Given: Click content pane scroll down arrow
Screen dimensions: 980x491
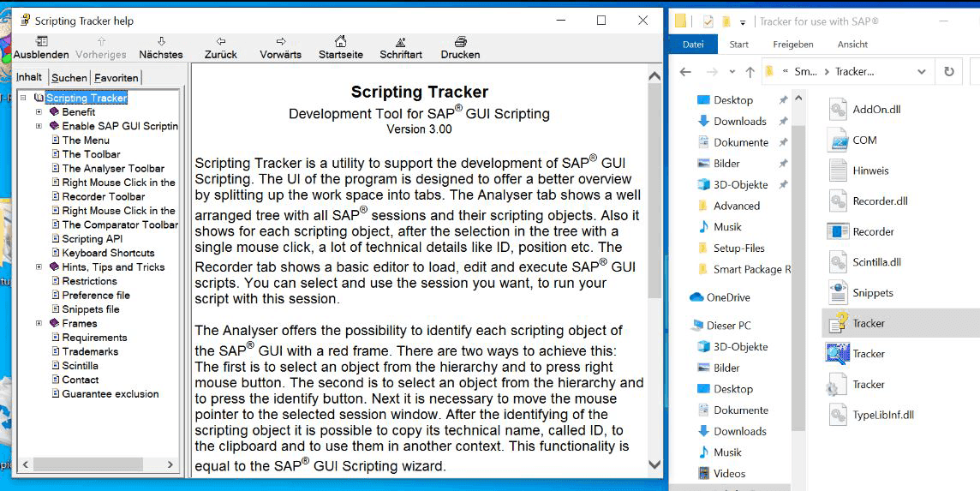Looking at the screenshot, I should [654, 464].
